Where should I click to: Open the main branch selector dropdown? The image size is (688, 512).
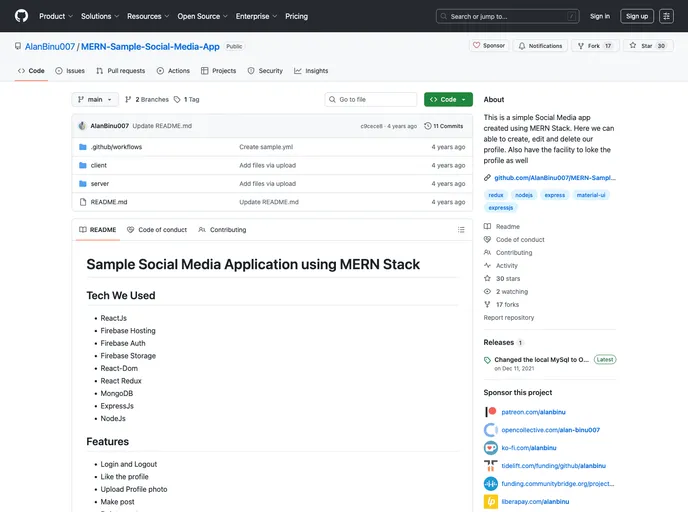(x=95, y=100)
